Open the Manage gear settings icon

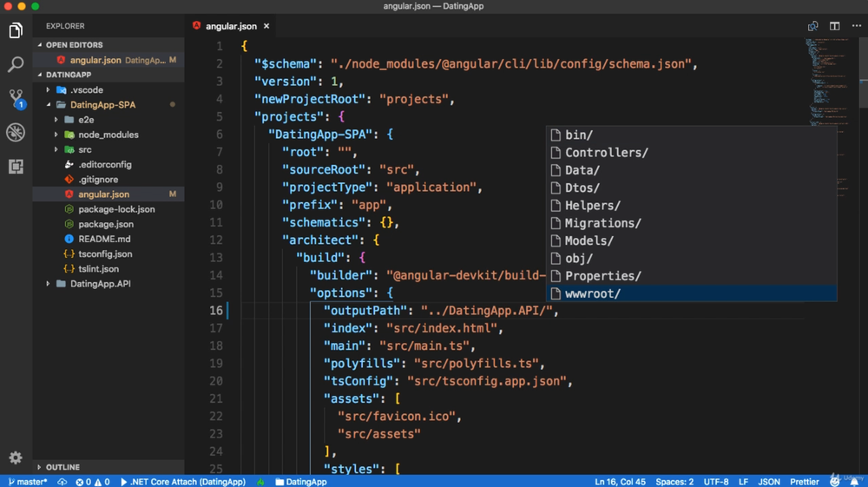(x=16, y=457)
